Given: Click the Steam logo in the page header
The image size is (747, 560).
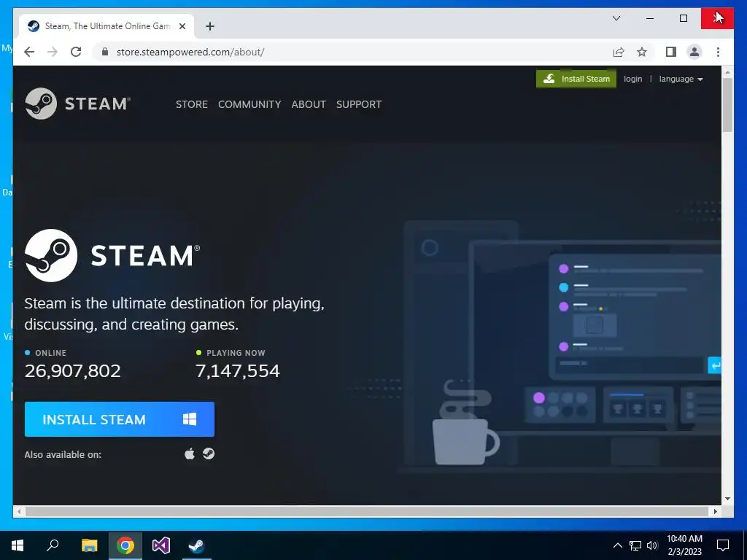Looking at the screenshot, I should coord(77,104).
